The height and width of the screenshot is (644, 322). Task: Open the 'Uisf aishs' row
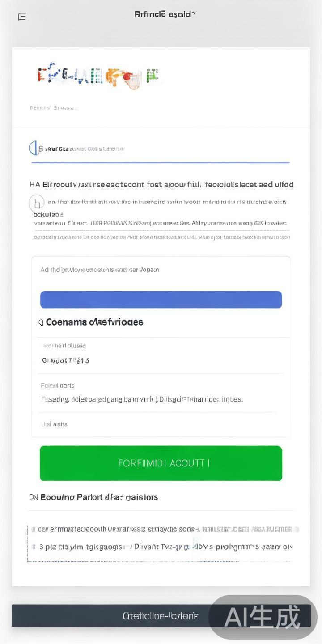coord(54,424)
